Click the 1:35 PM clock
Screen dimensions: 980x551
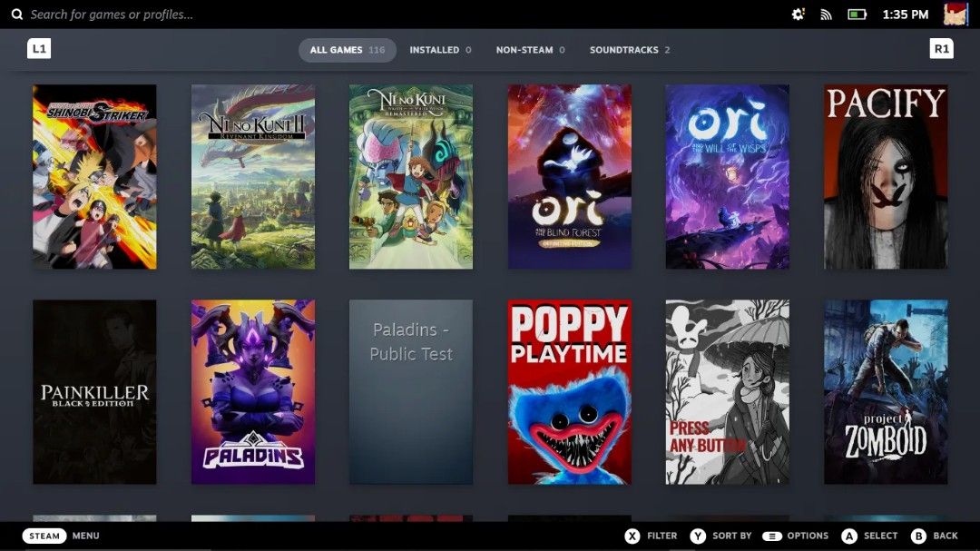[x=905, y=15]
